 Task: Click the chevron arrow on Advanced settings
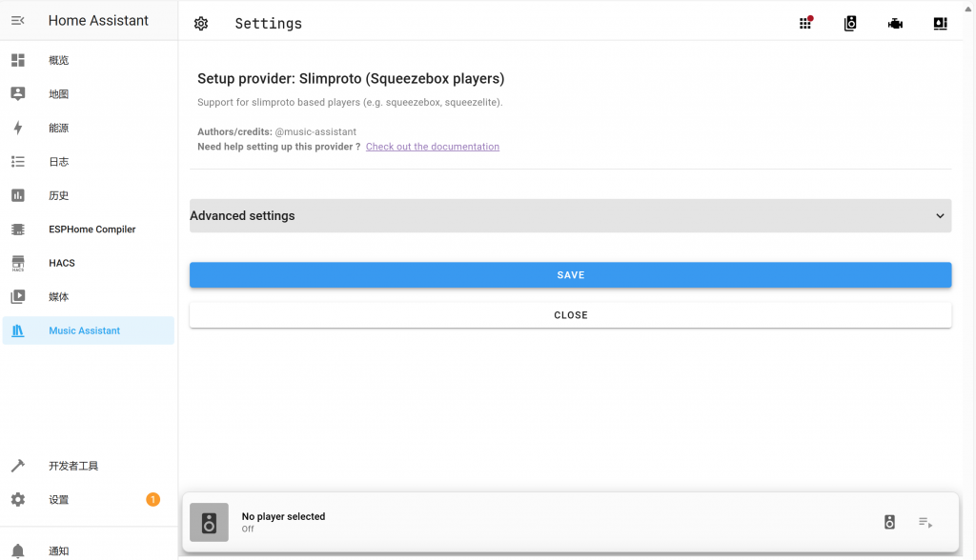940,216
